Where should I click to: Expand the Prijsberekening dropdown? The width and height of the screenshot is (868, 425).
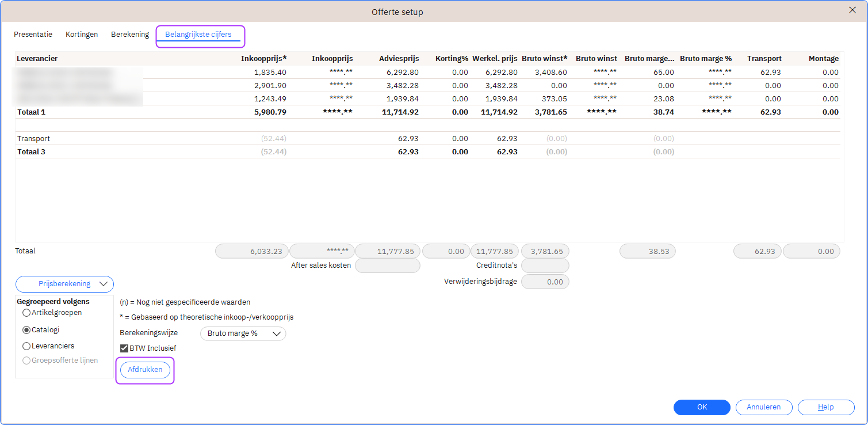coord(64,284)
